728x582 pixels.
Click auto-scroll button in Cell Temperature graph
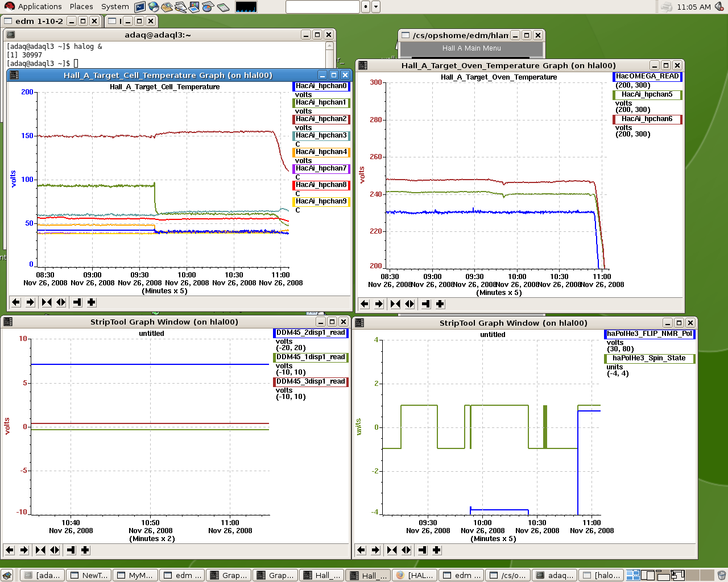click(x=77, y=302)
